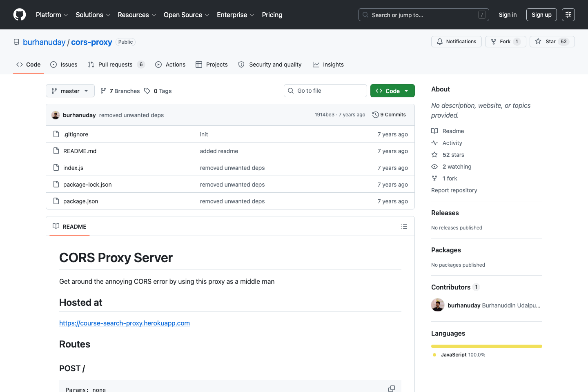Switch to the Pull requests tab
This screenshot has width=588, height=392.
click(x=116, y=64)
